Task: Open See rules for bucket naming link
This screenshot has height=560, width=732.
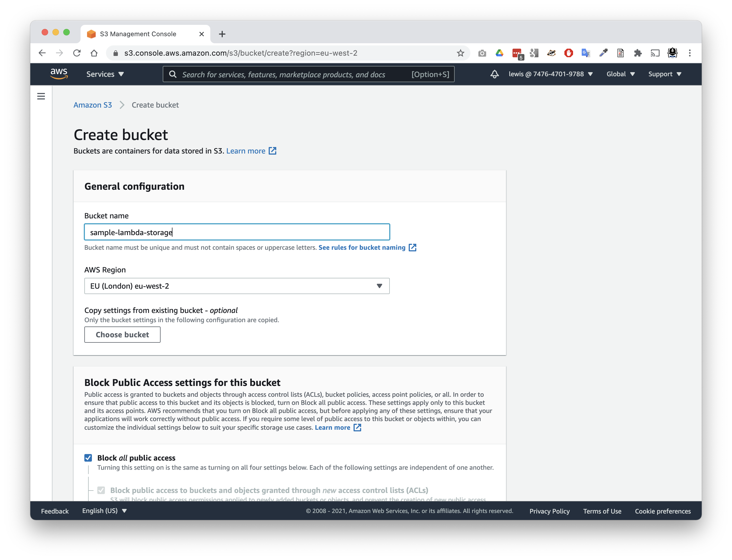Action: 362,247
